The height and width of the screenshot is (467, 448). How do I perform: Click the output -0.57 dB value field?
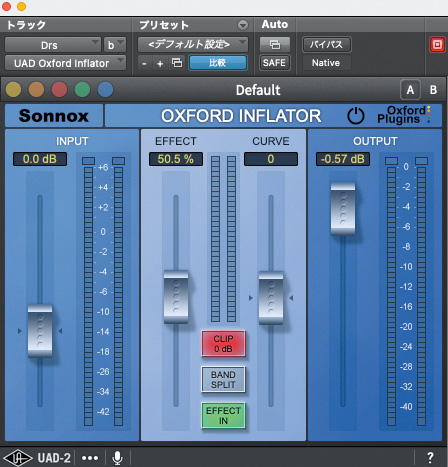[x=343, y=159]
